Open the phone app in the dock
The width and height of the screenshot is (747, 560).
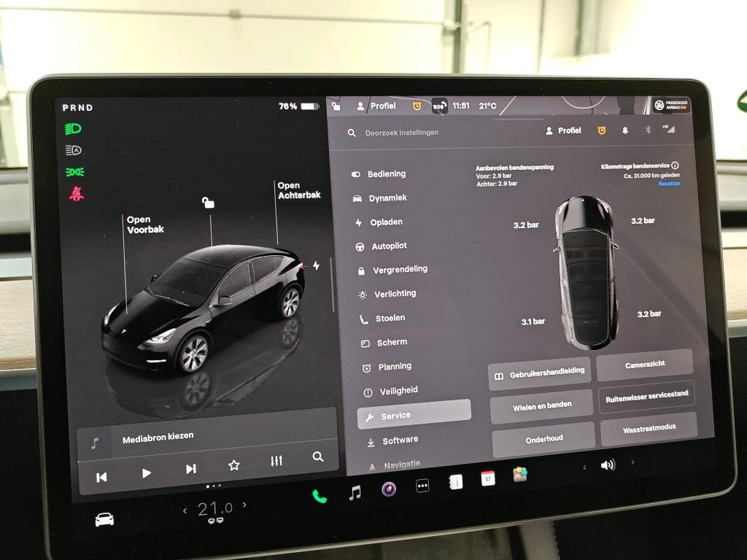tap(320, 496)
